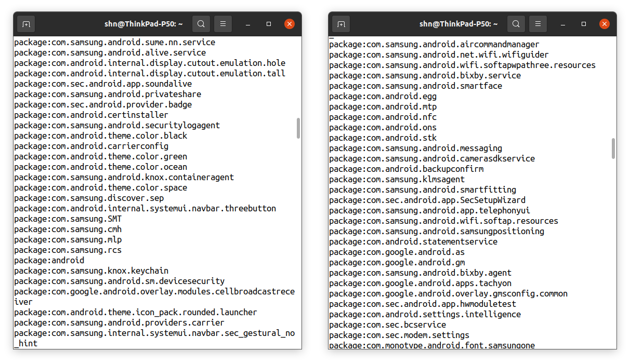Click the package:android line
The width and height of the screenshot is (630, 364).
pyautogui.click(x=49, y=260)
